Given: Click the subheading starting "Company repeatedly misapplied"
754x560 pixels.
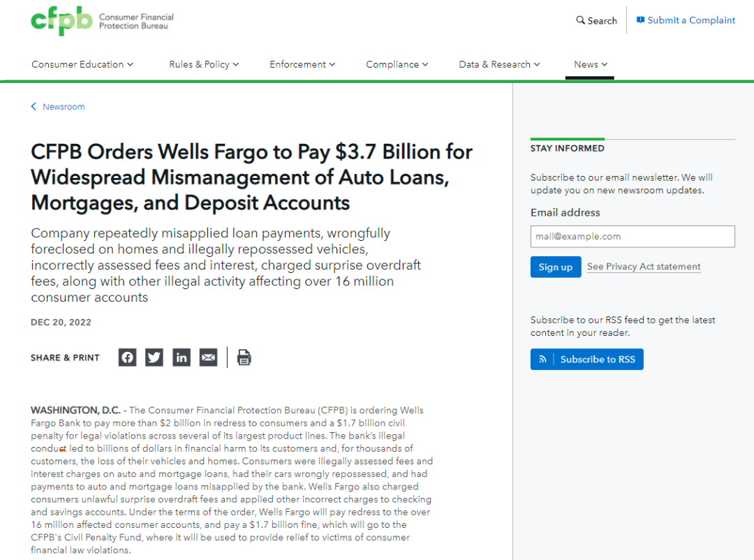Looking at the screenshot, I should point(226,265).
